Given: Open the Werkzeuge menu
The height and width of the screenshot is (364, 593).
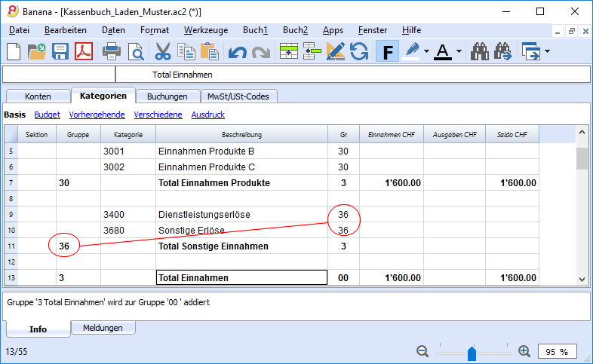Looking at the screenshot, I should 206,30.
